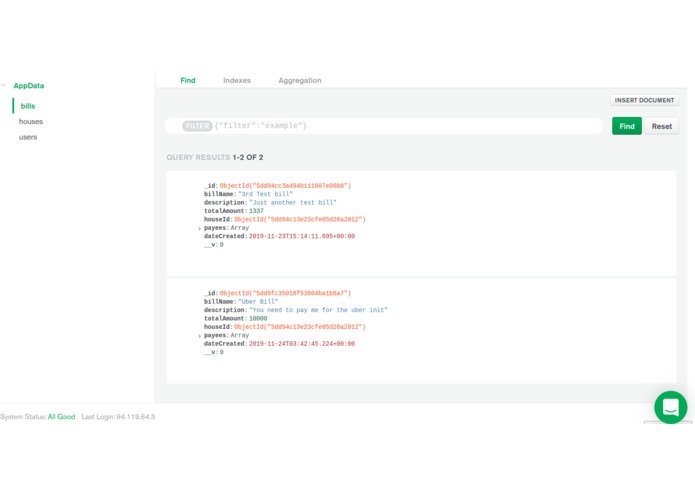Collapse the AppData database tree
695x494 pixels.
pyautogui.click(x=4, y=85)
